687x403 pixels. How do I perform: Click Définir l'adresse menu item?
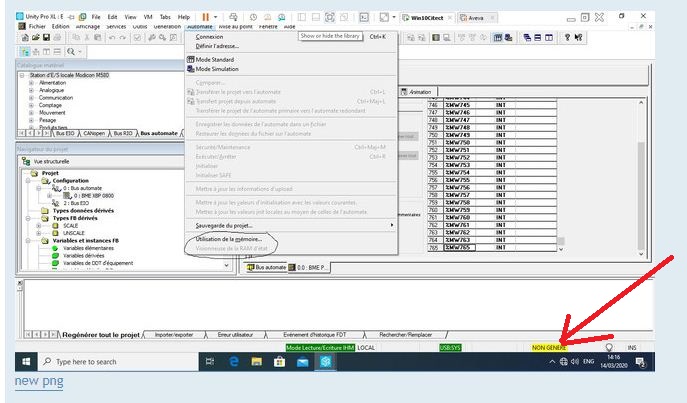coord(218,46)
